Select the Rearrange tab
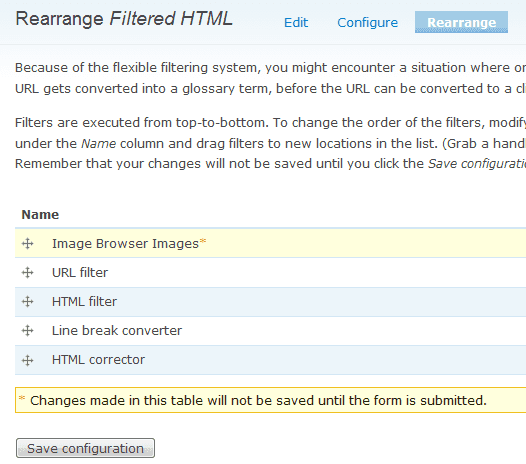This screenshot has height=464, width=526. [x=461, y=22]
